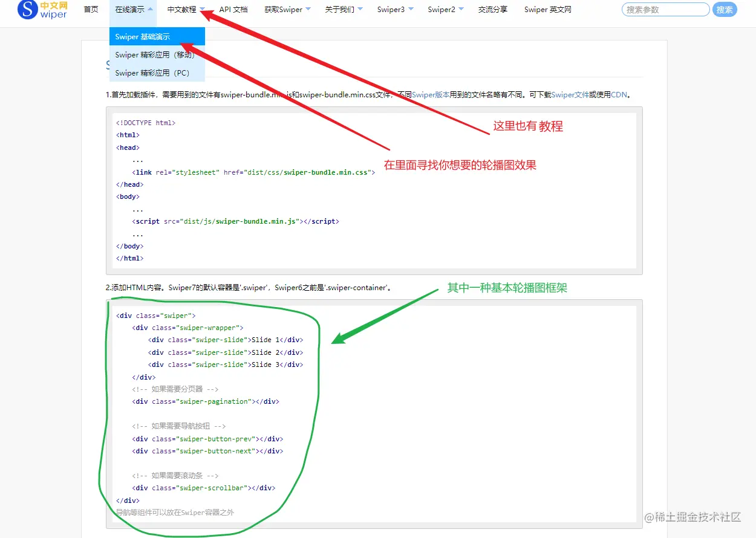Screen dimensions: 756x538
Task: Open the Swiper版本 link
Action: pyautogui.click(x=431, y=95)
